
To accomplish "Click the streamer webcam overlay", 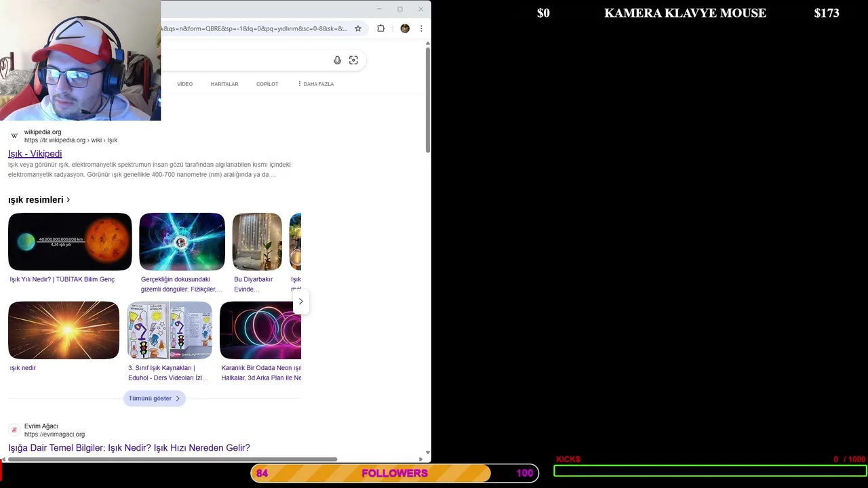I will (80, 60).
